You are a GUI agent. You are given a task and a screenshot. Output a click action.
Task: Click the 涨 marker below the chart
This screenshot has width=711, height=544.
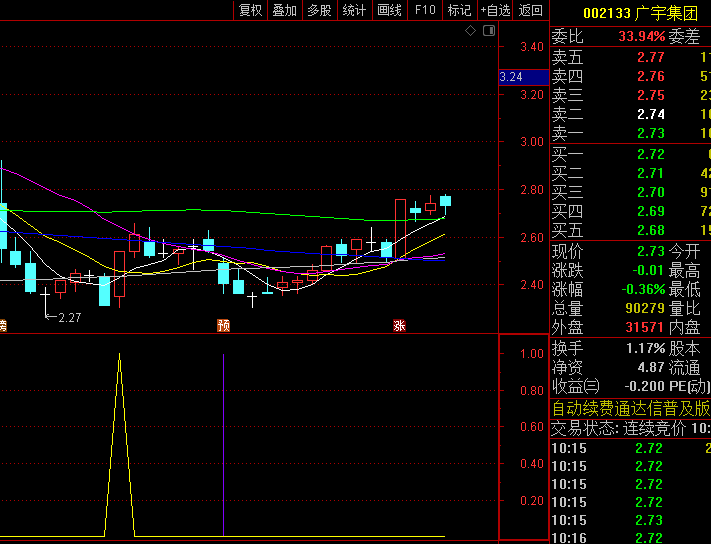pos(399,325)
